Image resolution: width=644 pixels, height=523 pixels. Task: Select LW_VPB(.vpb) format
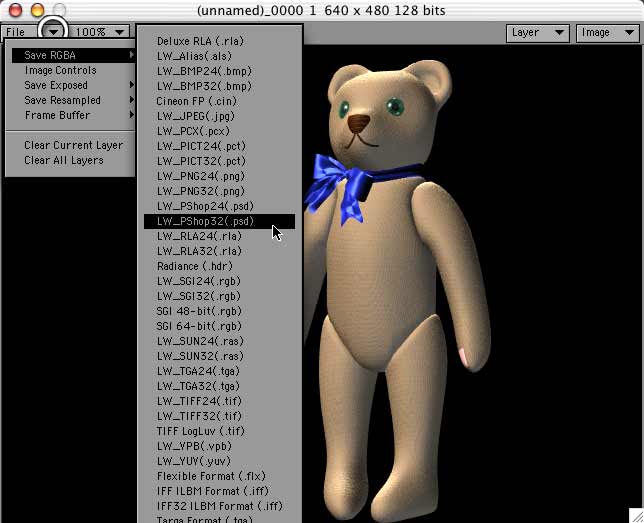point(219,446)
